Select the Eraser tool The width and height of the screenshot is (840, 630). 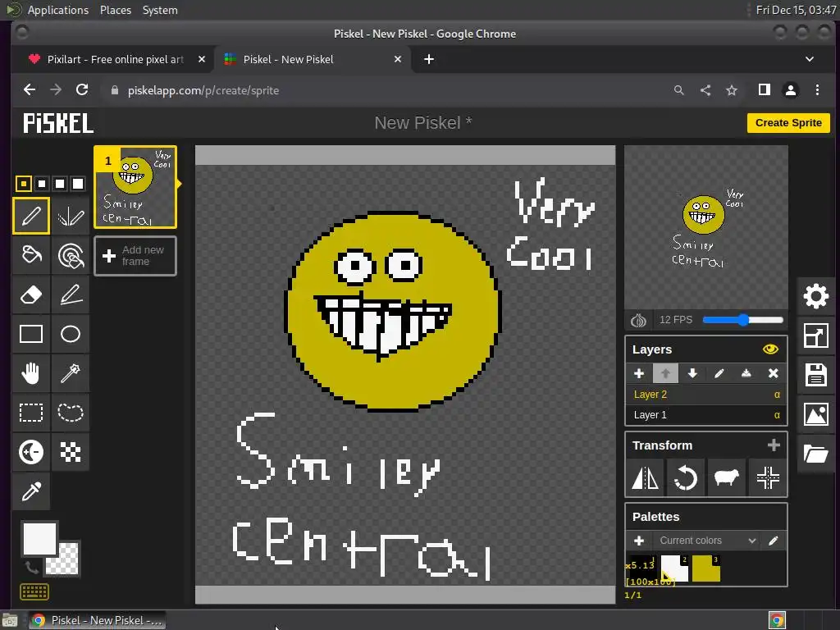pyautogui.click(x=31, y=294)
